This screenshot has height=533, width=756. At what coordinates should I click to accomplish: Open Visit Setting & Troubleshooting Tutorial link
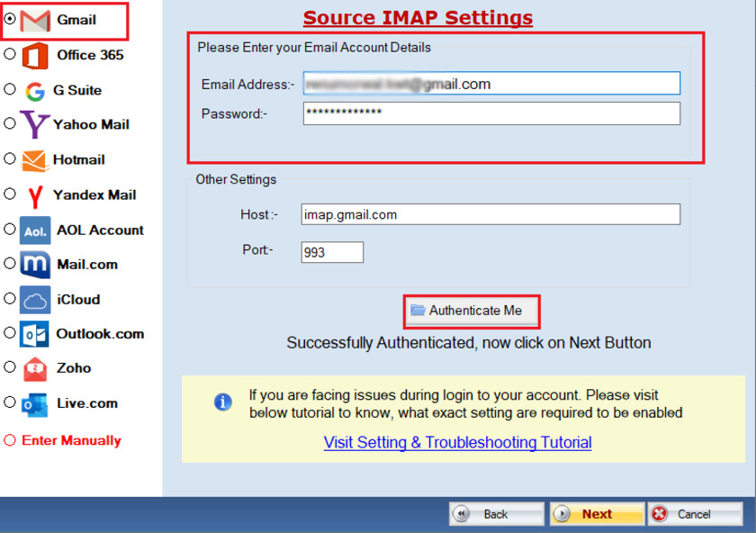(457, 442)
